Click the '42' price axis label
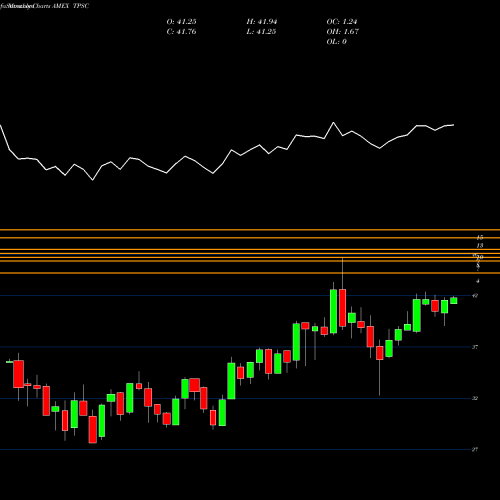 point(475,296)
